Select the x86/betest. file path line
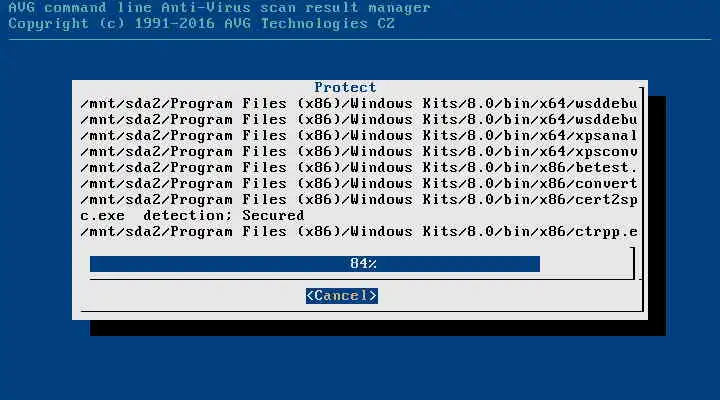The height and width of the screenshot is (400, 720). [x=359, y=168]
